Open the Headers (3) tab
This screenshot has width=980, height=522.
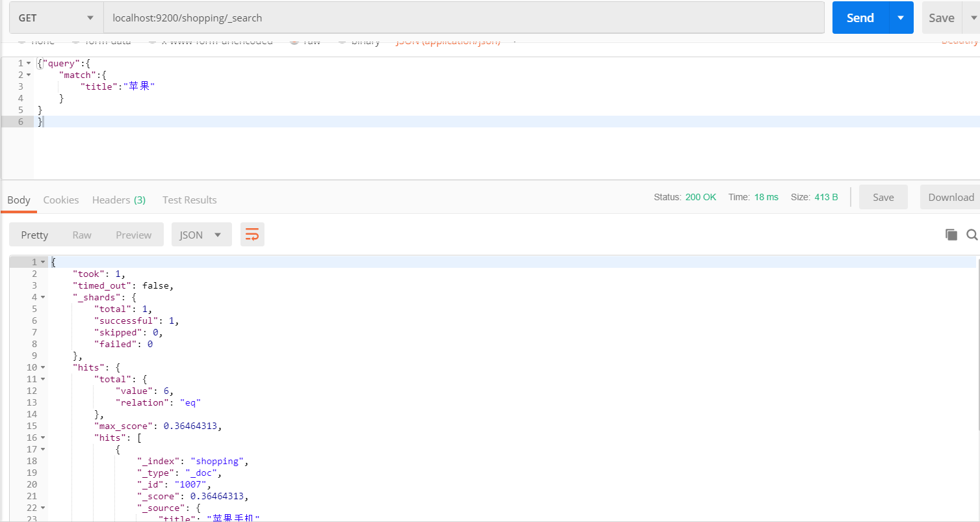(x=119, y=200)
